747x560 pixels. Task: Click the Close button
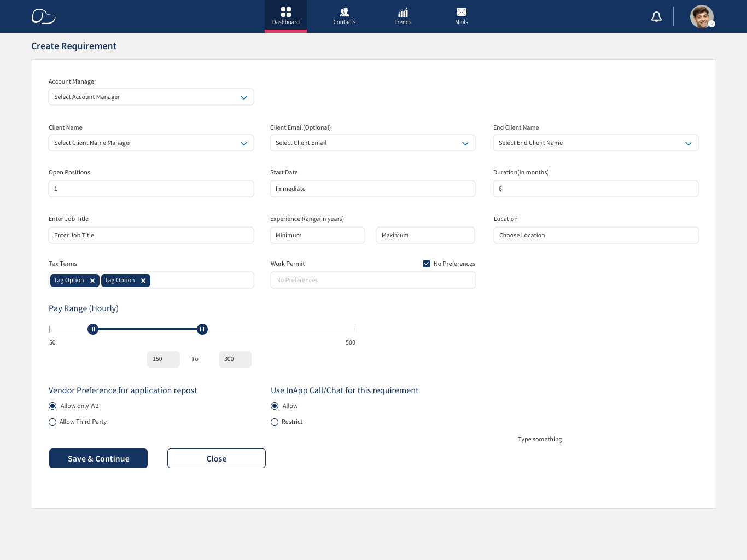click(x=217, y=458)
